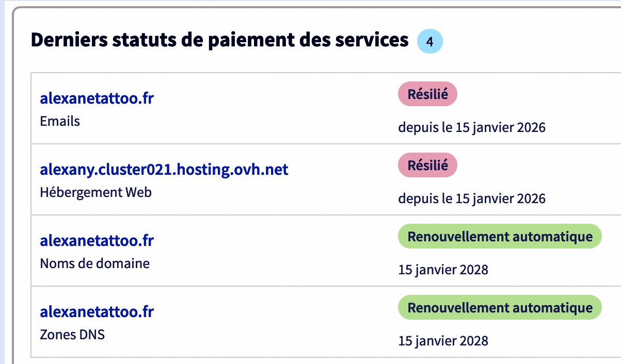Click the Résilié badge for Emails service
This screenshot has height=364, width=621.
427,94
